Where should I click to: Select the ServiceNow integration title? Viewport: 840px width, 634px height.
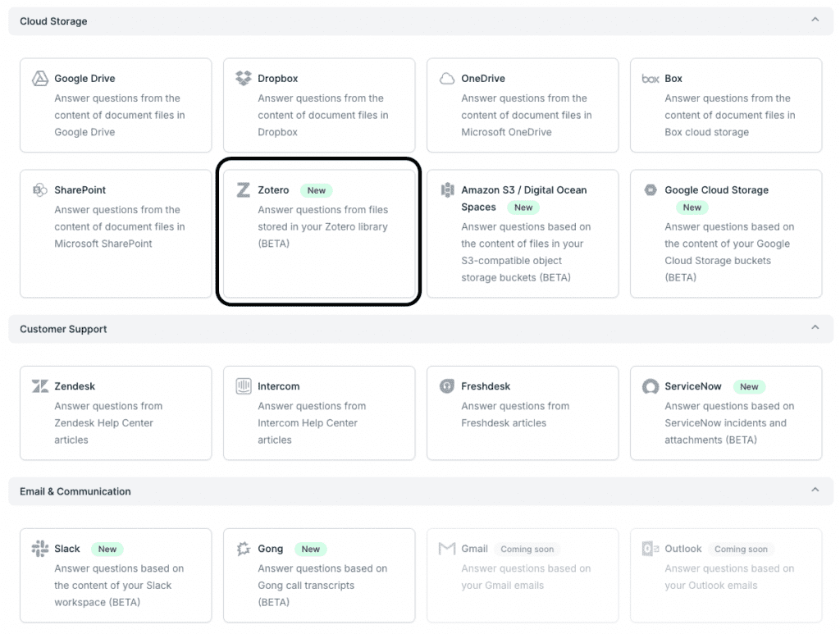[x=693, y=386]
